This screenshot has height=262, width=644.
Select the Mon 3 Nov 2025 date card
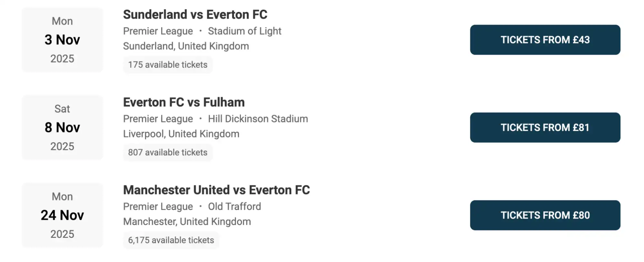(x=62, y=40)
